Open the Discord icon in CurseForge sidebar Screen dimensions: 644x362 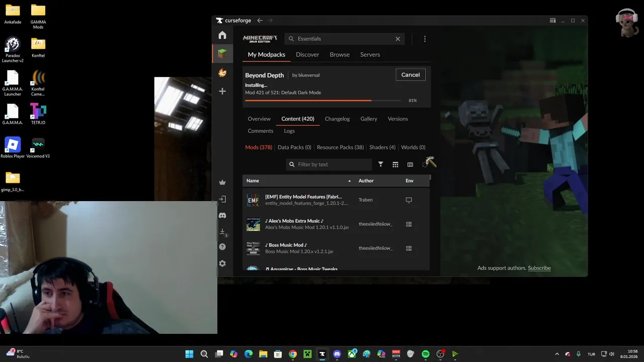click(222, 215)
